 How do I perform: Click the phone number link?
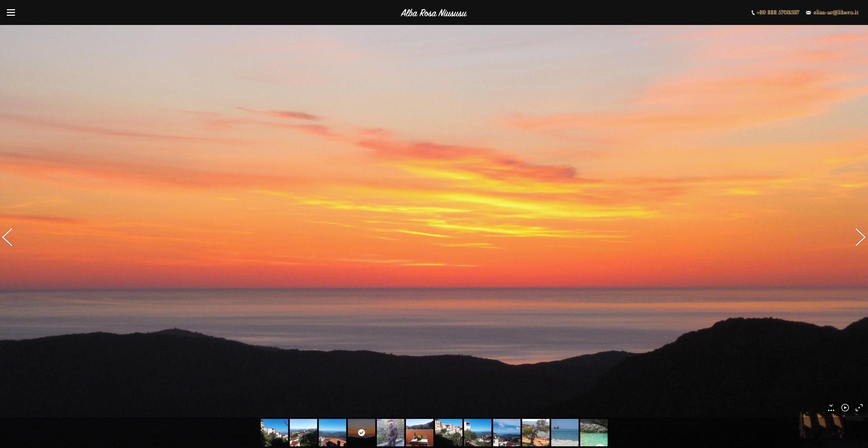point(777,13)
